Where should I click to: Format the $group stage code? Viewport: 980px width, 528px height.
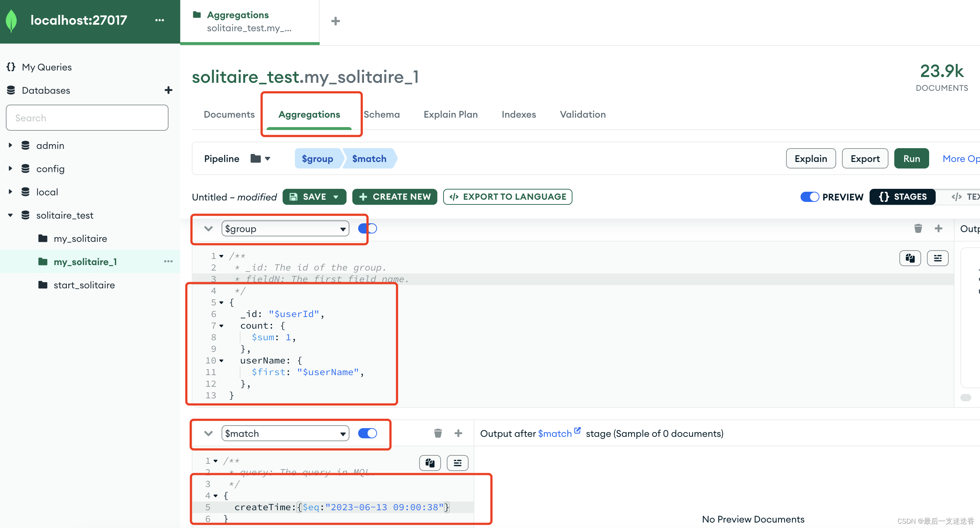click(938, 258)
